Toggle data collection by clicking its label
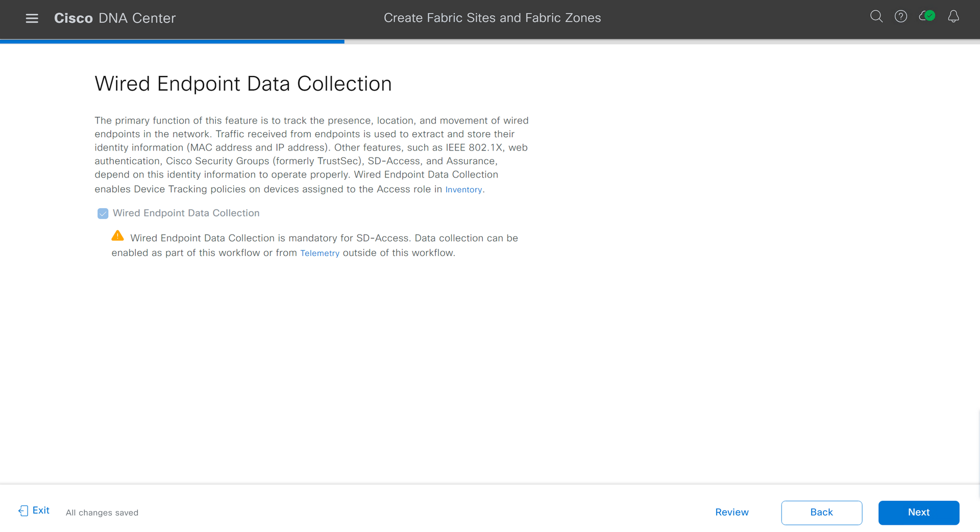The width and height of the screenshot is (980, 532). pos(186,213)
